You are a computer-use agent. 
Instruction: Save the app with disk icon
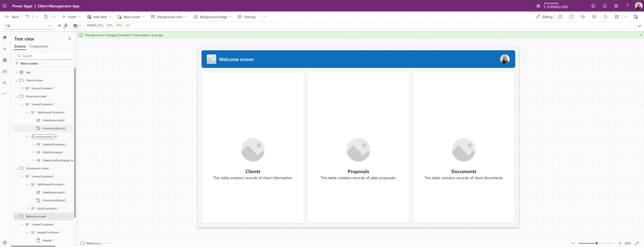point(617,17)
